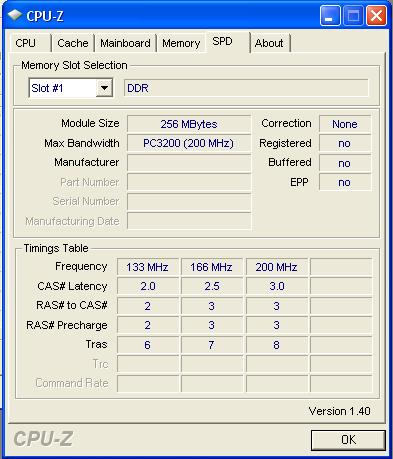393x459 pixels.
Task: Click the disabled maximize button
Action: tap(353, 16)
